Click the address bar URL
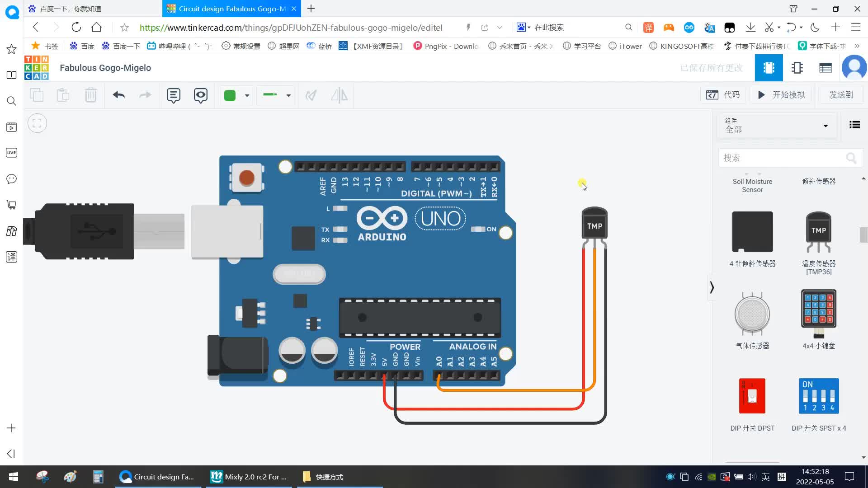 pos(291,28)
